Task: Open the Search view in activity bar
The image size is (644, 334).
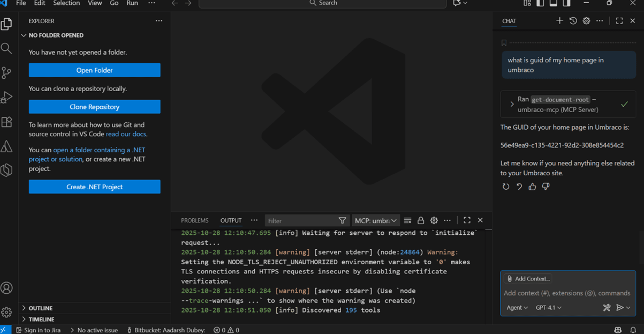Action: tap(6, 49)
